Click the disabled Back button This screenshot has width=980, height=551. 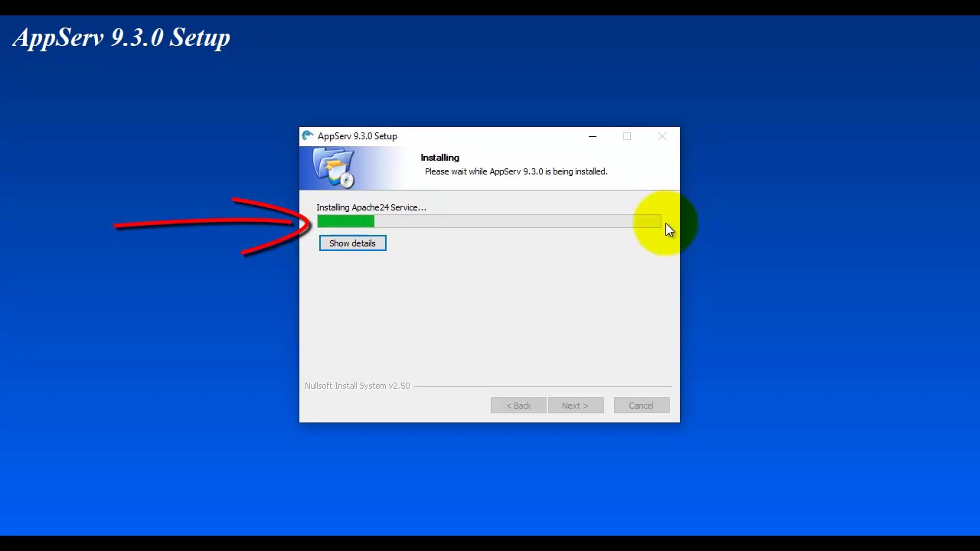point(518,406)
